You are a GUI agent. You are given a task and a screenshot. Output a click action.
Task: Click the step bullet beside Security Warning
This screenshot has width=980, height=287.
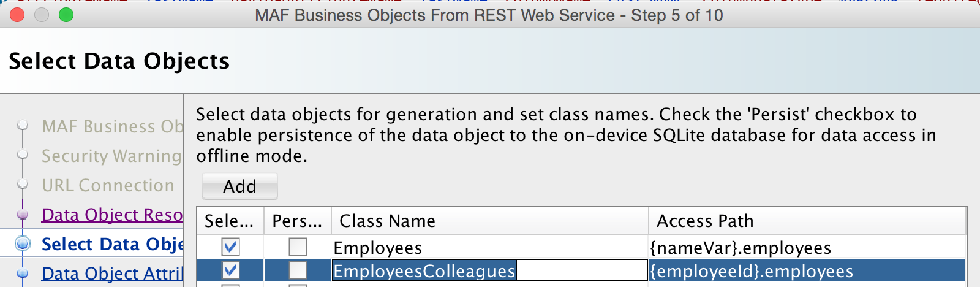[23, 155]
